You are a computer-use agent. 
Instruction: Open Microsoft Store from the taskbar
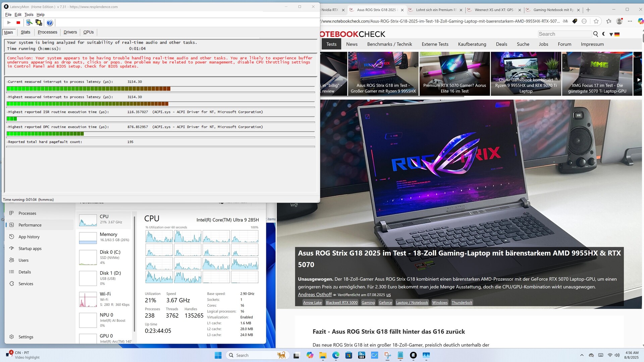[x=348, y=355]
